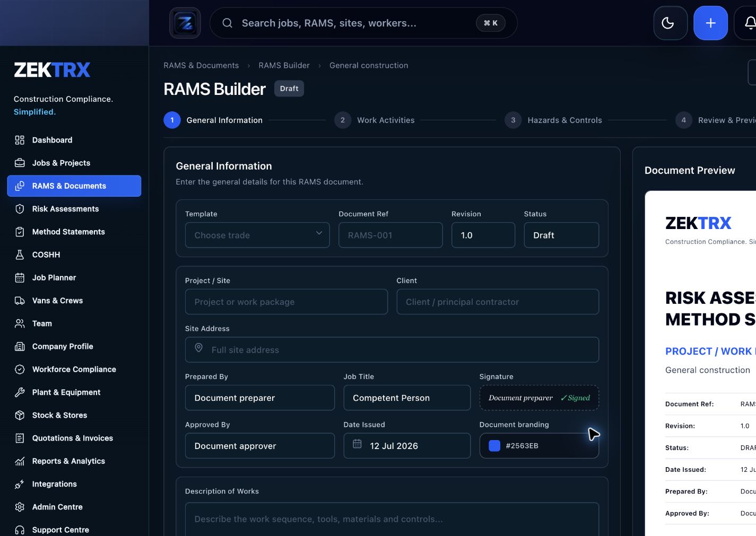The width and height of the screenshot is (756, 536).
Task: Click the #2563EB hex value text
Action: [x=522, y=446]
